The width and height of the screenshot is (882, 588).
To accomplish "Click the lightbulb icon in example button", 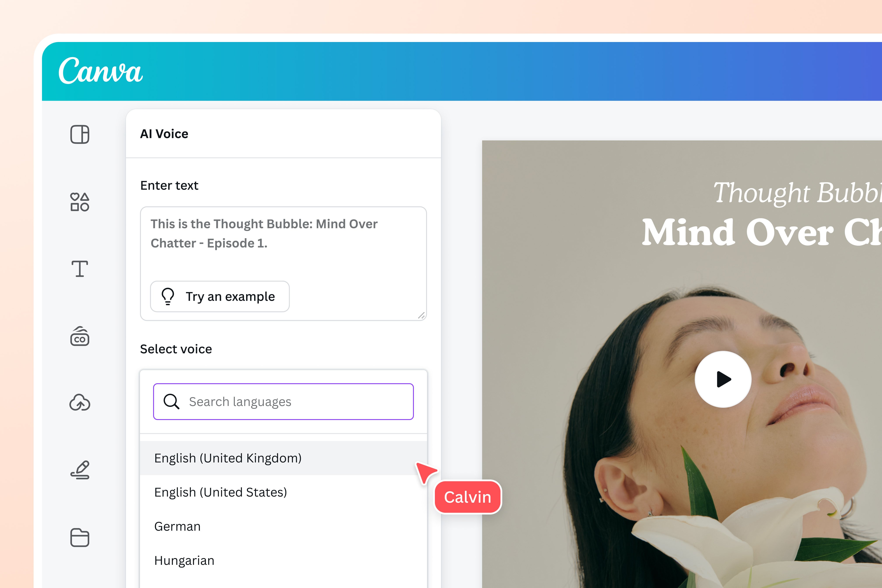I will (x=168, y=296).
